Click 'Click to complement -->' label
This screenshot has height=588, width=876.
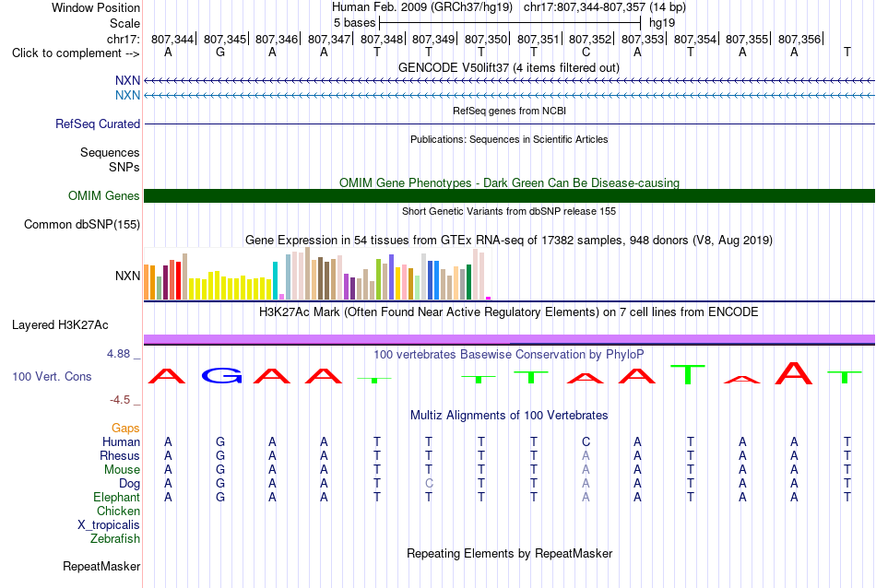[76, 53]
